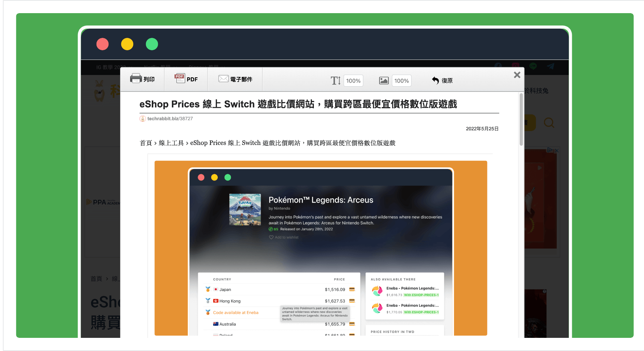The height and width of the screenshot is (351, 644).
Task: Click the 復原 undo arrow icon
Action: tap(434, 80)
